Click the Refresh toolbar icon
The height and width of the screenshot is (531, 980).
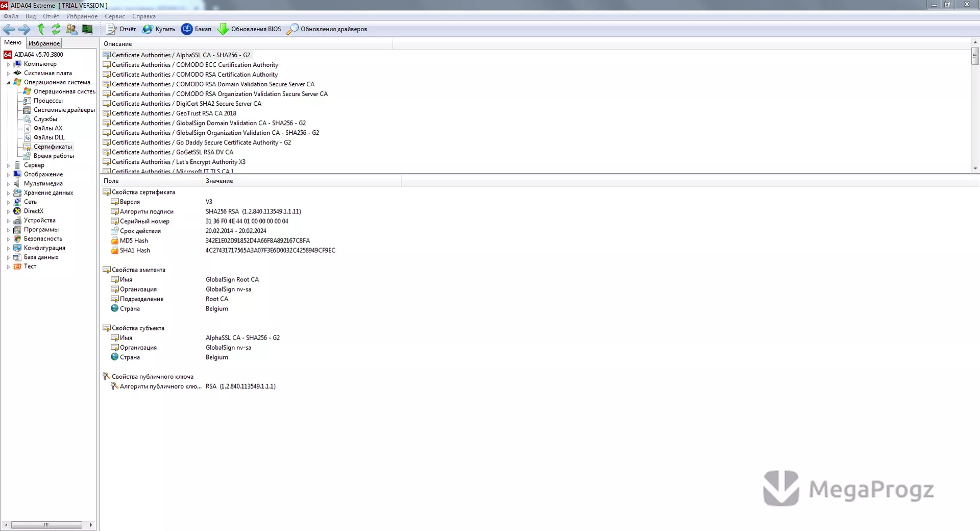coord(56,29)
